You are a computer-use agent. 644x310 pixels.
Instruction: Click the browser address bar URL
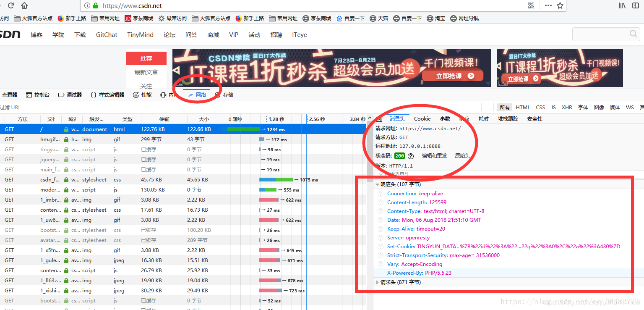pyautogui.click(x=132, y=6)
